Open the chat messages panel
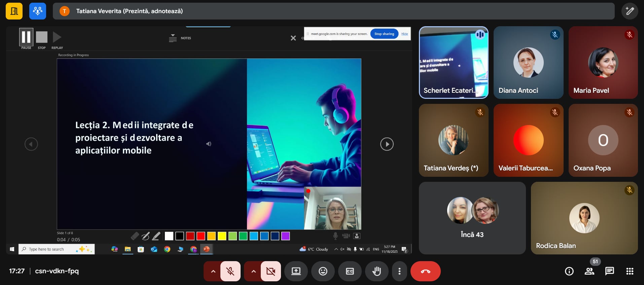The width and height of the screenshot is (644, 285). 609,271
